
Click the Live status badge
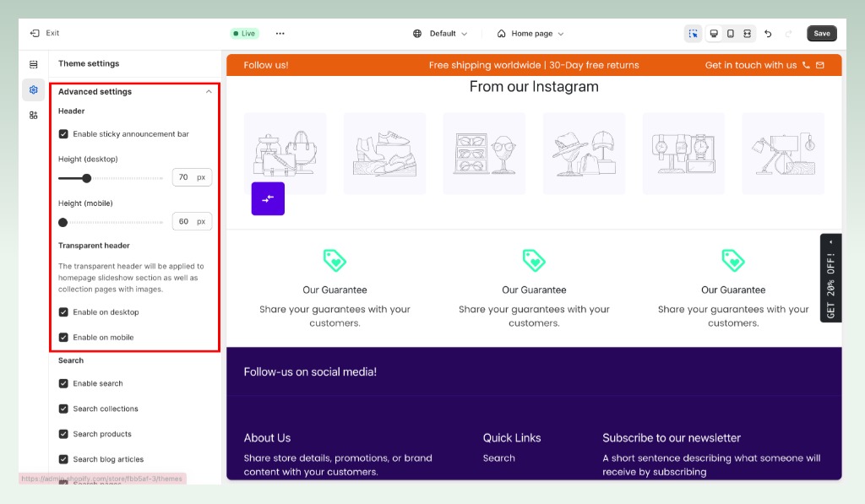click(x=244, y=34)
